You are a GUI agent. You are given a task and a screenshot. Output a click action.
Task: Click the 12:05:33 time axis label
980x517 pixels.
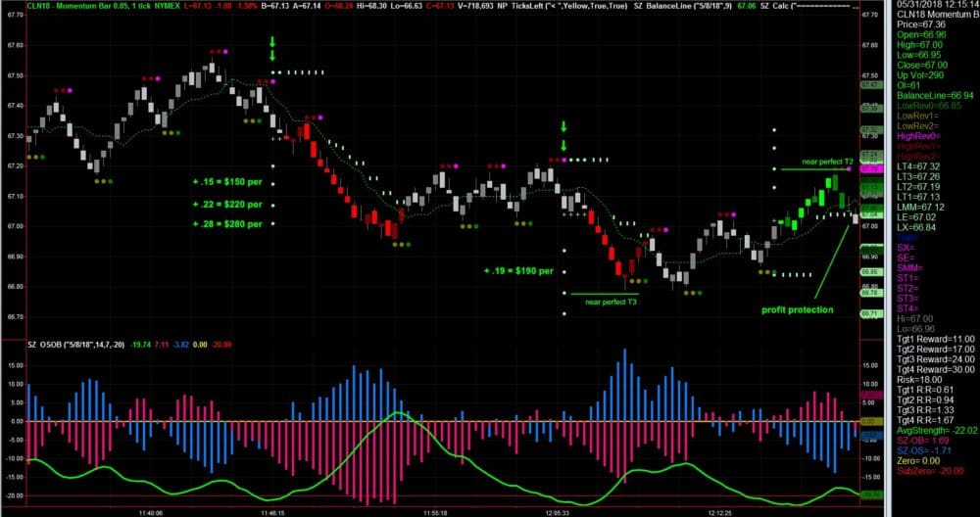coord(557,512)
